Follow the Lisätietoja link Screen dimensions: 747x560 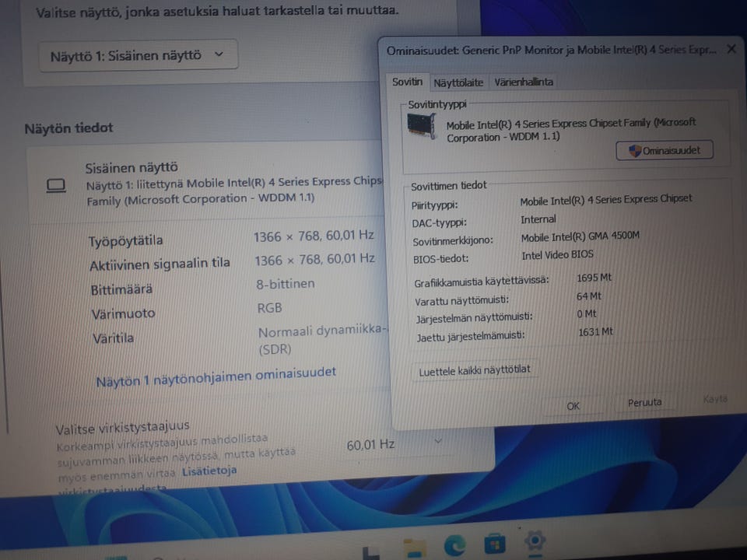click(x=209, y=471)
